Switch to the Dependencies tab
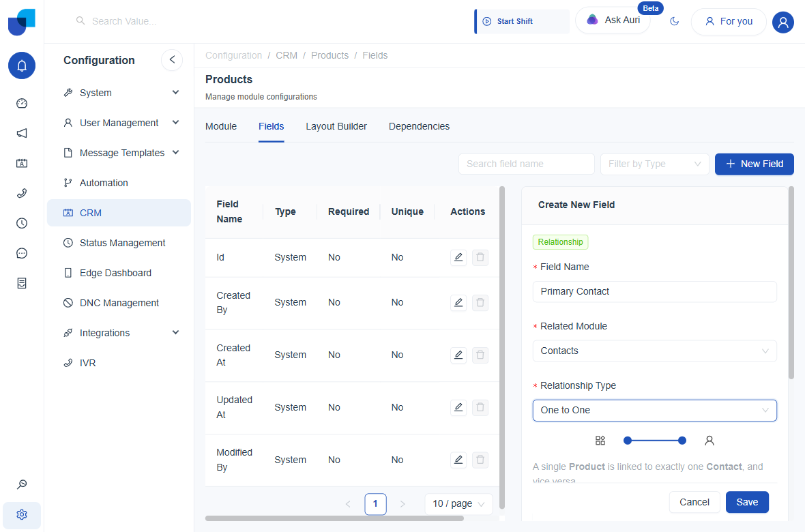Image resolution: width=805 pixels, height=532 pixels. tap(419, 126)
